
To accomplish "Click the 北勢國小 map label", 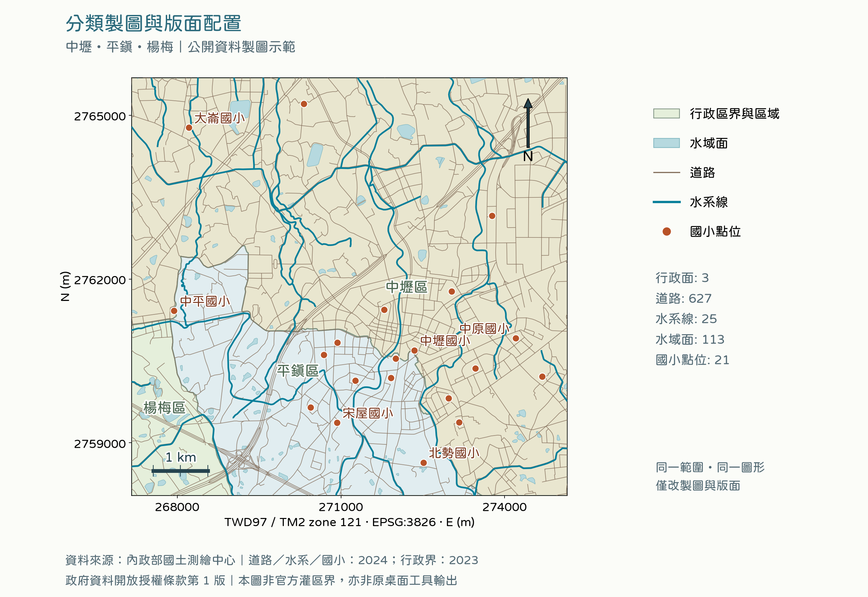I will [x=454, y=453].
